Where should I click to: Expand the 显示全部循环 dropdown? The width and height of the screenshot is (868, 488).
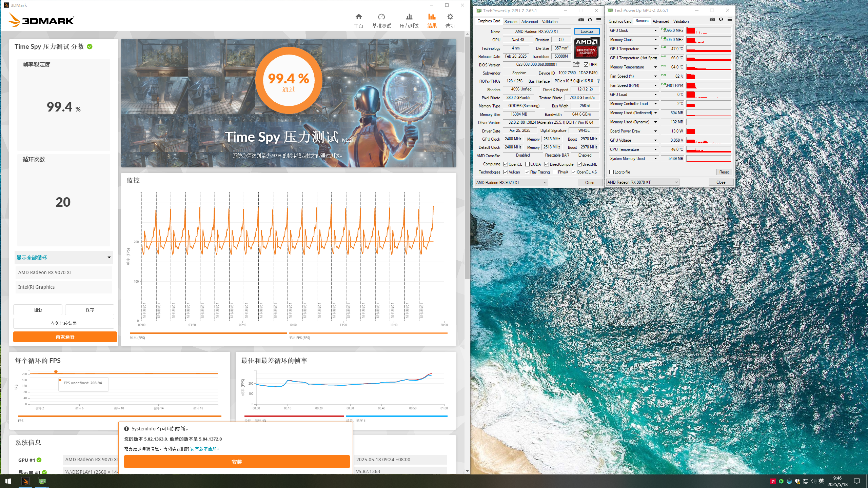[x=63, y=258]
